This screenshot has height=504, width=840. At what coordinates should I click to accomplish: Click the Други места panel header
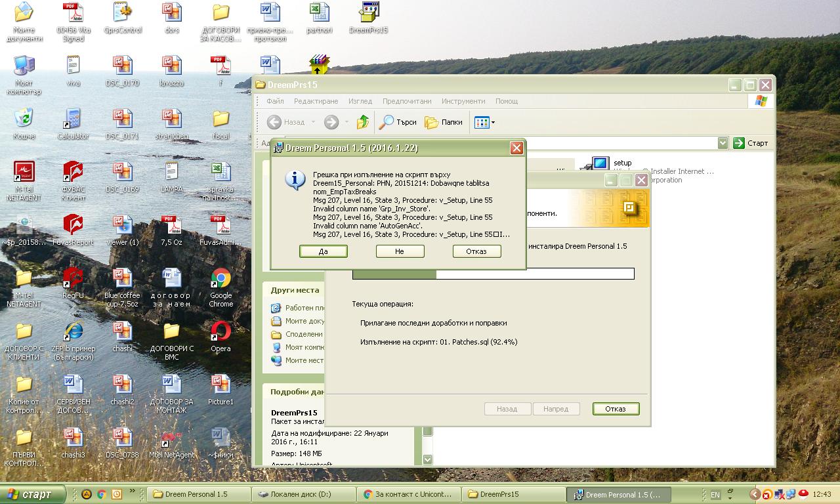coord(295,290)
